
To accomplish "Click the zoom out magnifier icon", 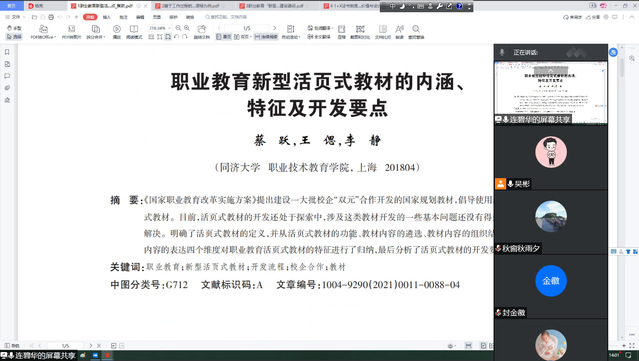I will [x=178, y=28].
